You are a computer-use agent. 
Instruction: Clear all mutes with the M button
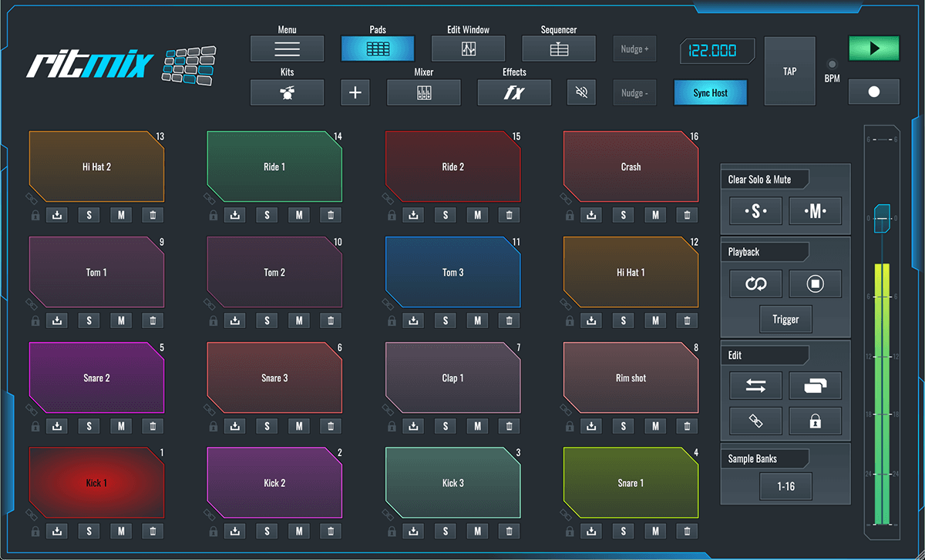pyautogui.click(x=816, y=211)
